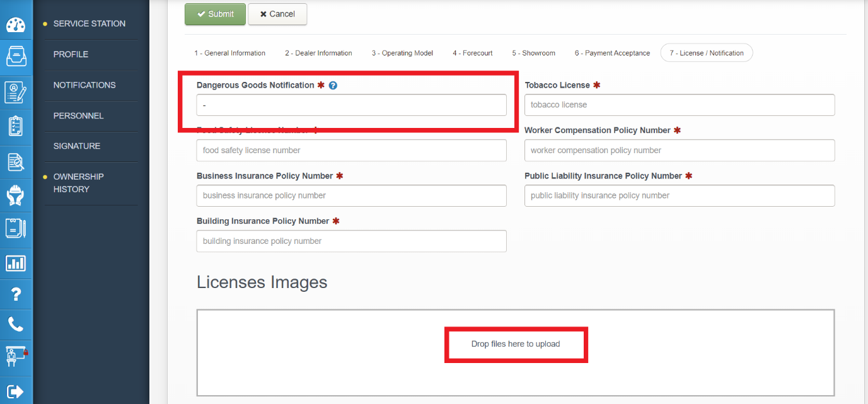Click the document search magnifier icon

tap(16, 162)
